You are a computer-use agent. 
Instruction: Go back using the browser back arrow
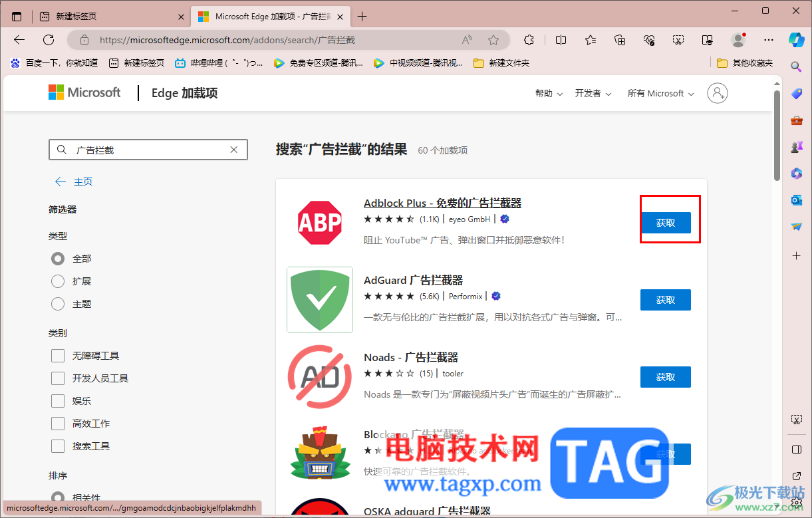19,40
